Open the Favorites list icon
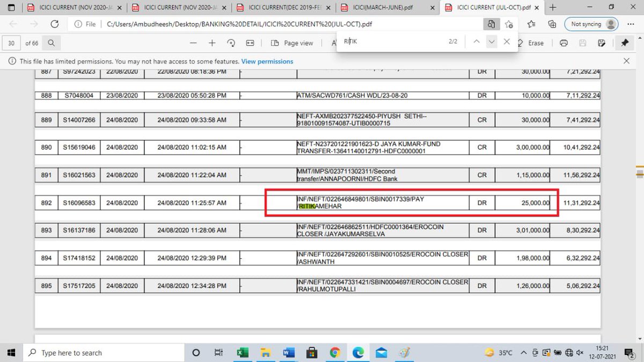The image size is (644, 362). (x=531, y=24)
